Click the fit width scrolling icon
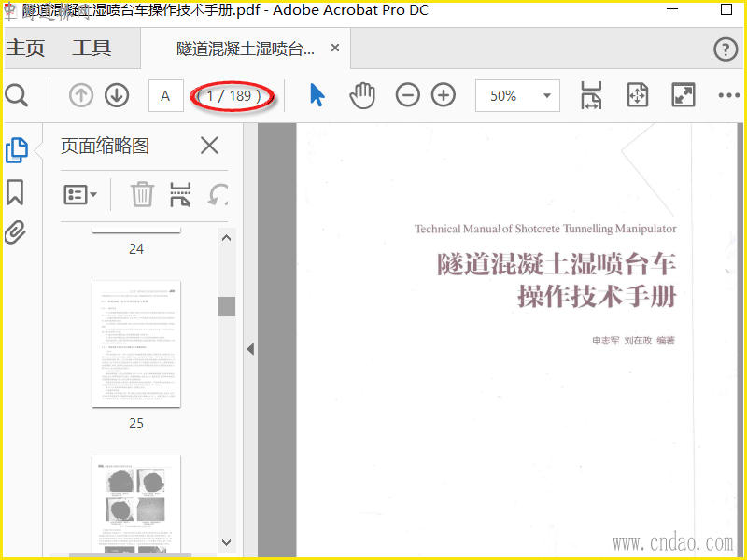The image size is (747, 560). pos(591,95)
